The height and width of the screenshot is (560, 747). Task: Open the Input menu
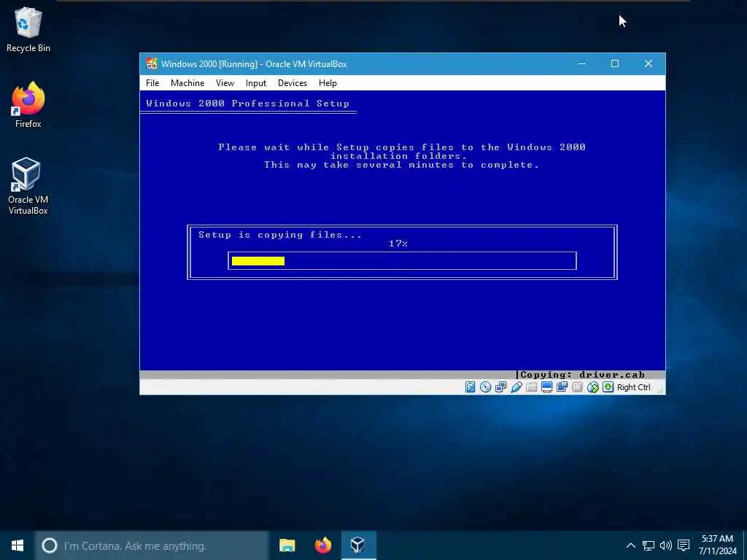coord(256,83)
